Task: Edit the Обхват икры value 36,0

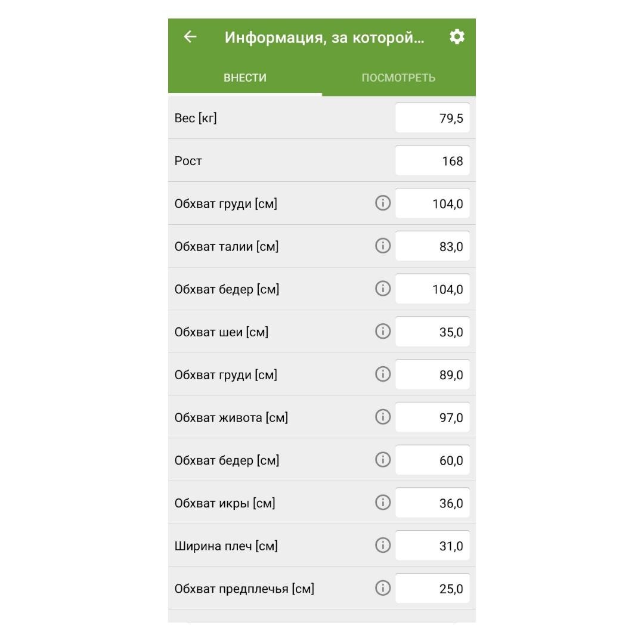Action: tap(432, 503)
